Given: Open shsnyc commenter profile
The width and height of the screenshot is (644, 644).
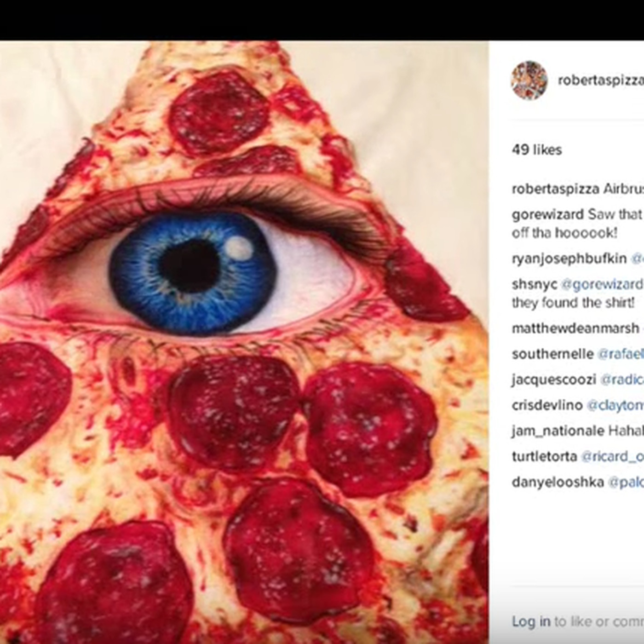Looking at the screenshot, I should pos(534,285).
